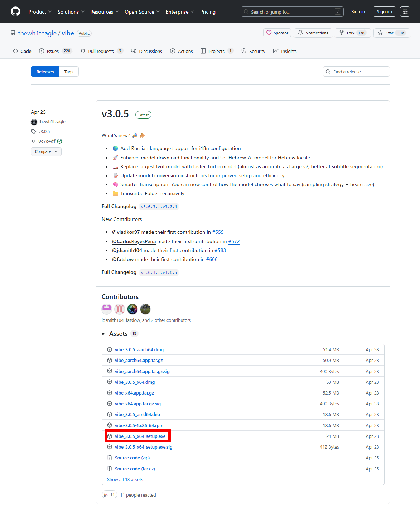Image resolution: width=420 pixels, height=512 pixels.
Task: Click the magnifier icon in Find a release
Action: [328, 72]
